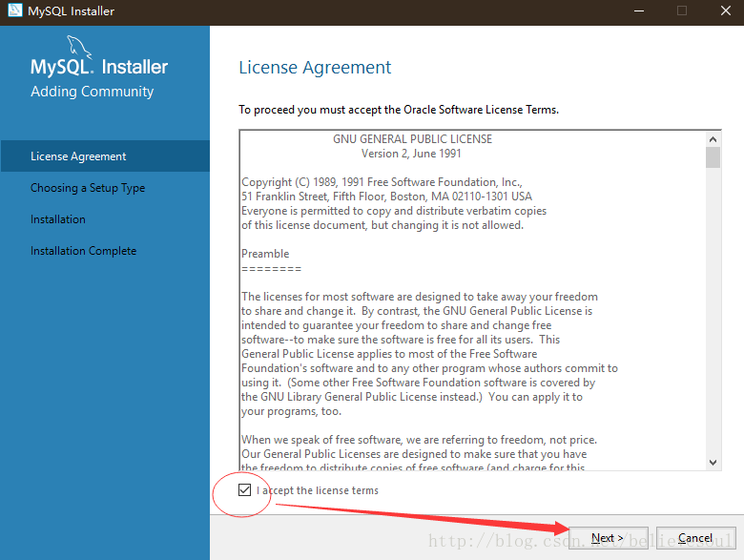Open the Installation step in sidebar
This screenshot has height=560, width=744.
tap(58, 219)
